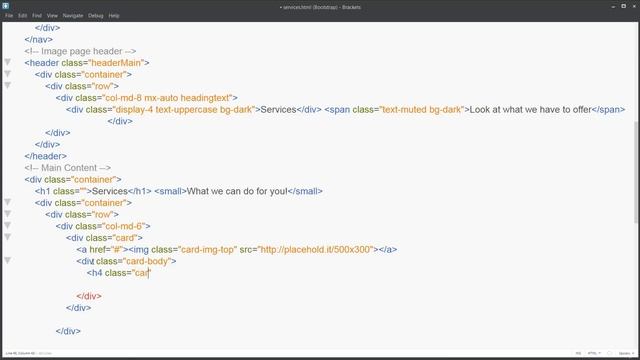Collapse the nested div class="container" after h1

[x=7, y=202]
